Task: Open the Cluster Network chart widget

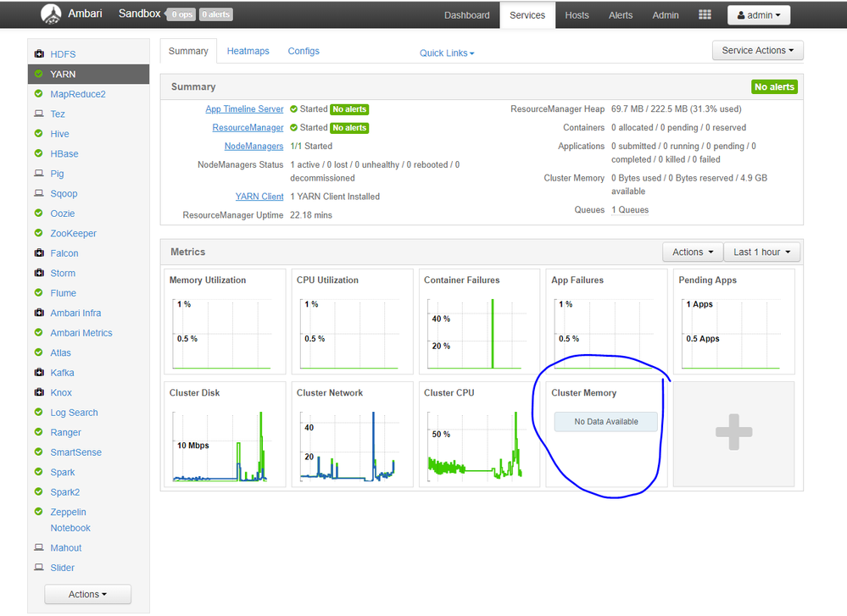Action: click(x=352, y=434)
